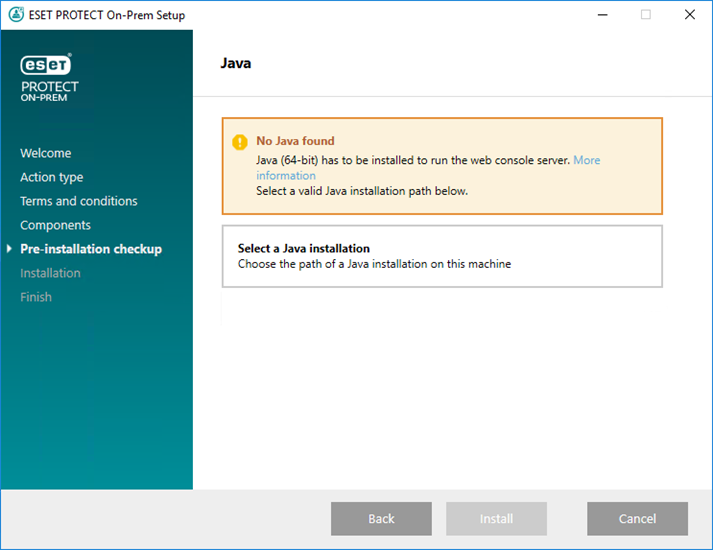Select the Pre-installation checkup step
This screenshot has width=713, height=550.
click(91, 249)
